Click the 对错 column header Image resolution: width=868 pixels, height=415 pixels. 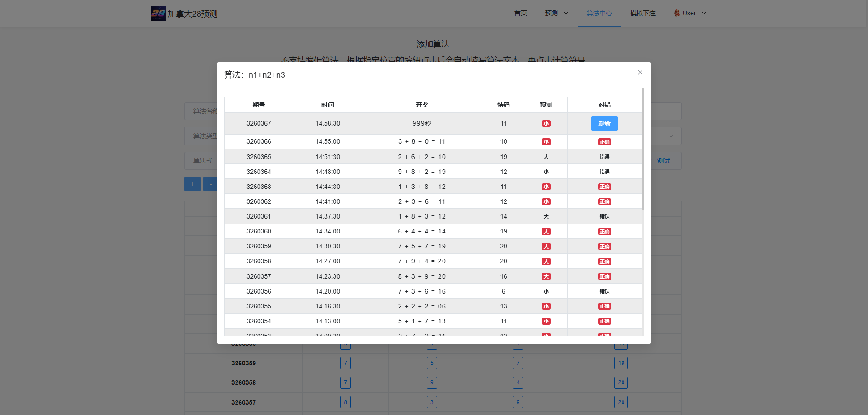tap(604, 105)
